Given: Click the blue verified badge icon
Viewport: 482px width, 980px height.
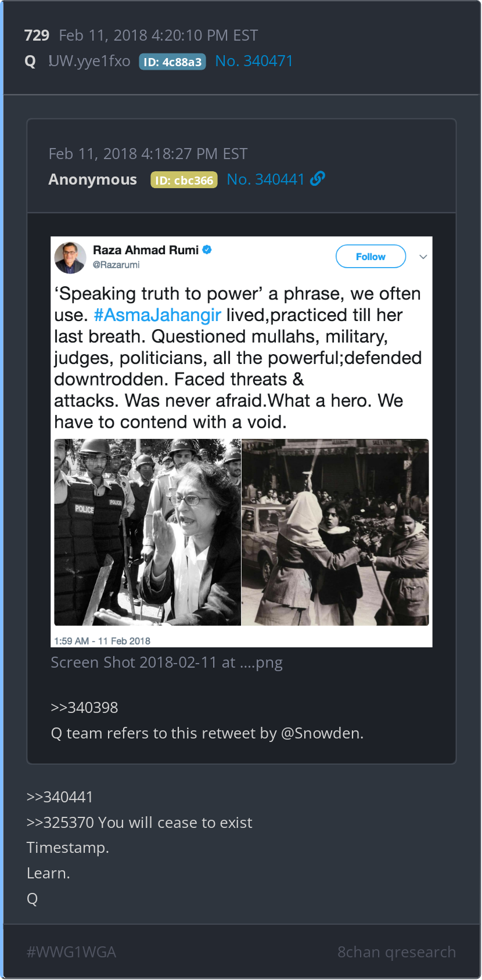Looking at the screenshot, I should [207, 250].
